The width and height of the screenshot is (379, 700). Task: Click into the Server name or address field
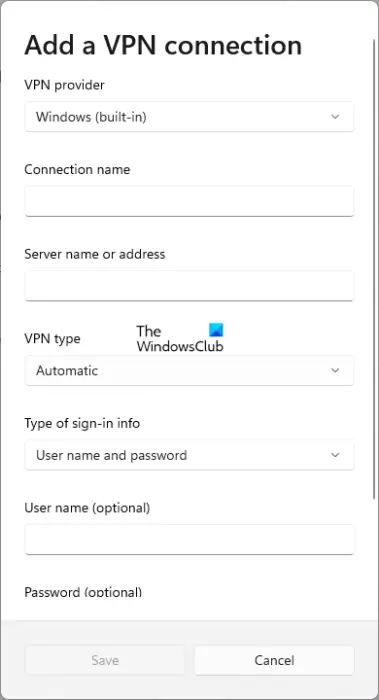pyautogui.click(x=189, y=286)
